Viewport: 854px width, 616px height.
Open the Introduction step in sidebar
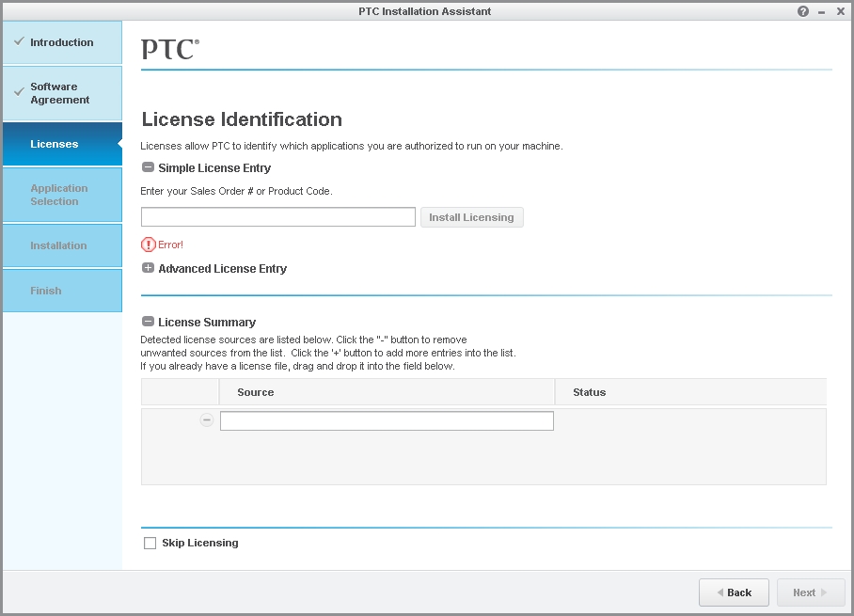tap(62, 42)
